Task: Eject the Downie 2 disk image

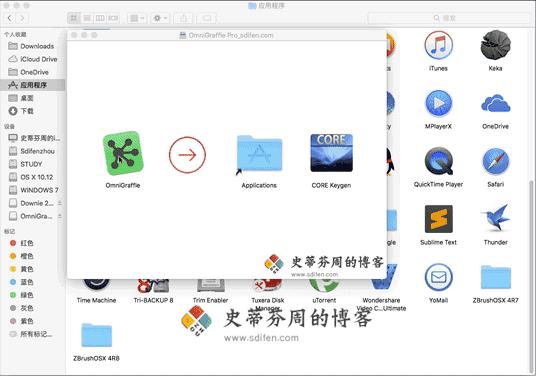Action: 60,203
